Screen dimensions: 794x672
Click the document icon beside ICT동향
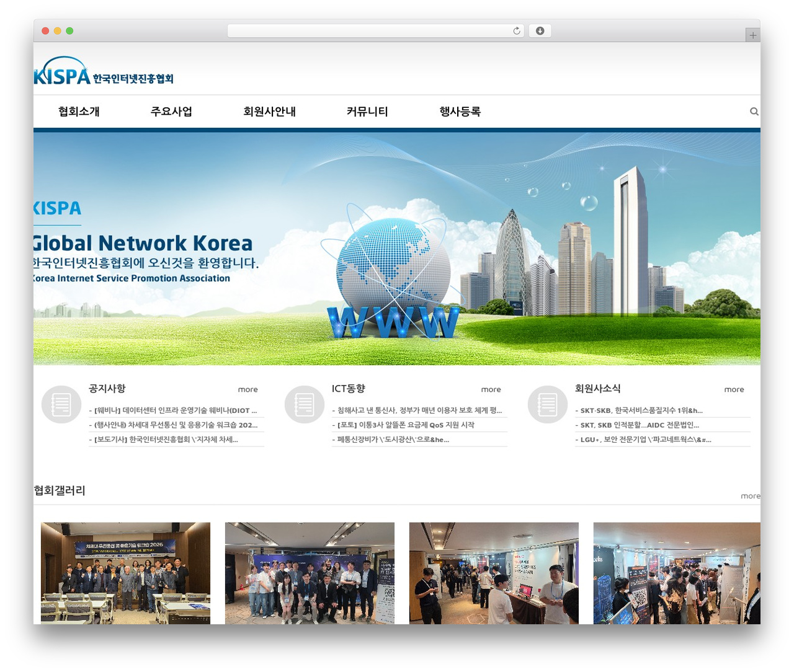(305, 404)
